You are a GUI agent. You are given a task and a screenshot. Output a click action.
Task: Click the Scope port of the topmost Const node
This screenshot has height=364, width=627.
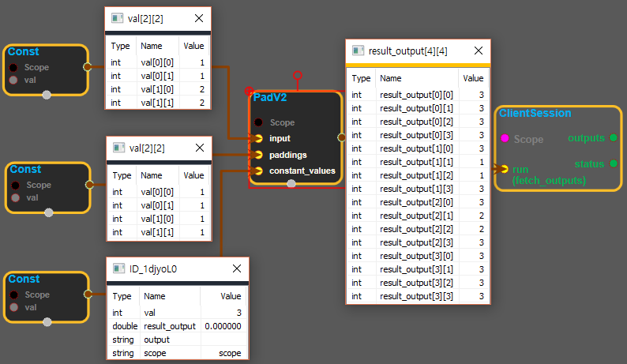[x=13, y=67]
